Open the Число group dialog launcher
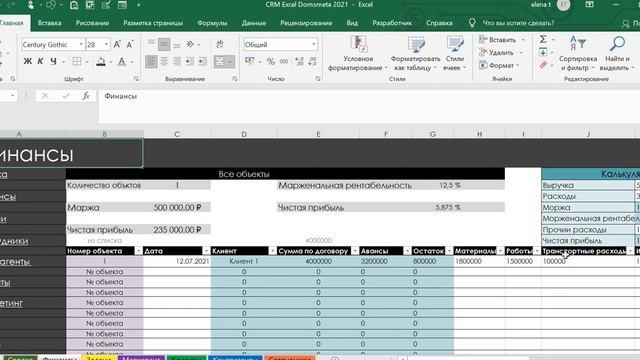Image resolution: width=640 pixels, height=360 pixels. coord(318,79)
